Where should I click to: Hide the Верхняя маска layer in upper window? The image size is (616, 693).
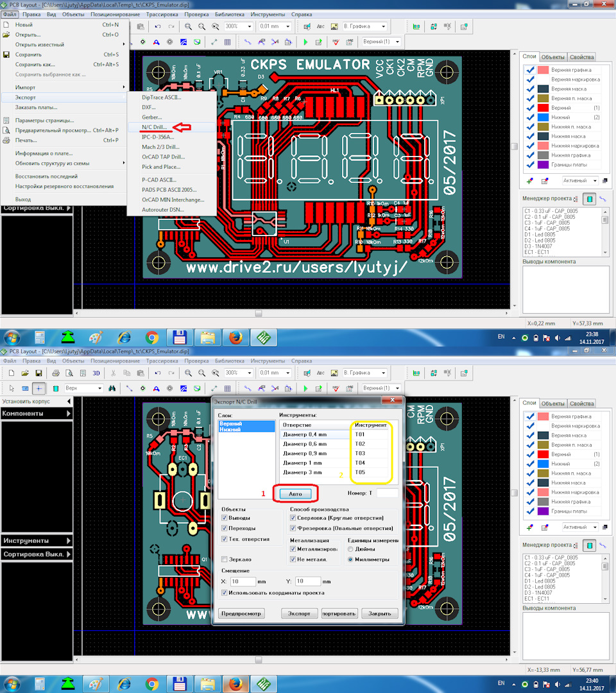pyautogui.click(x=530, y=89)
